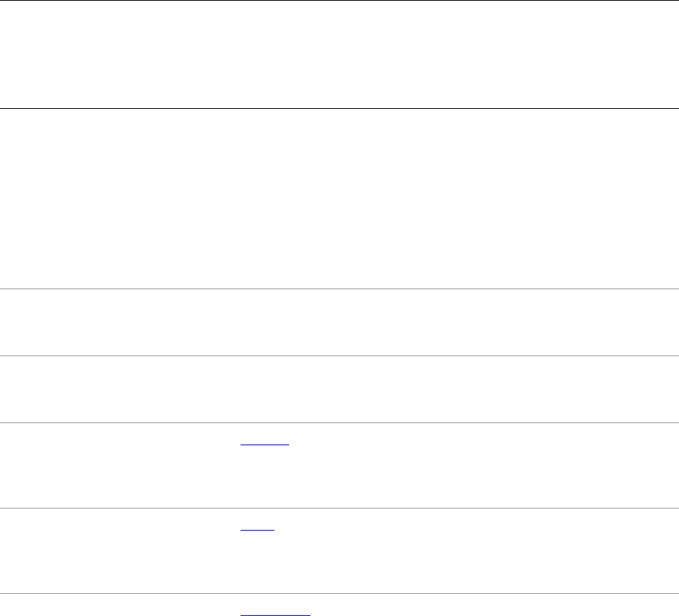Select the partially visible bottom row
The height and width of the screenshot is (616, 679).
point(340,605)
